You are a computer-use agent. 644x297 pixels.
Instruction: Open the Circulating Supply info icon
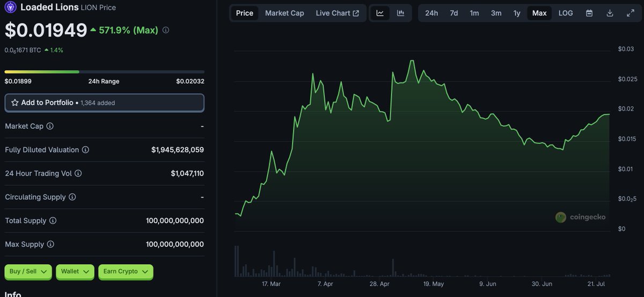pyautogui.click(x=72, y=197)
